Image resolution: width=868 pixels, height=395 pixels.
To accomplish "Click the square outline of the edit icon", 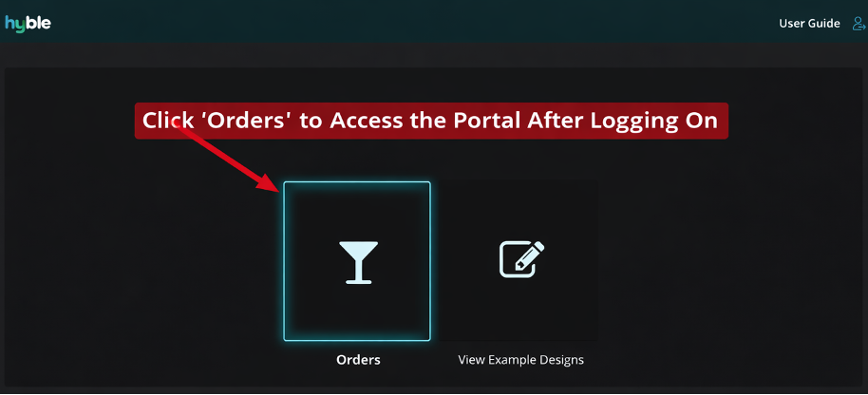I will pos(517,262).
